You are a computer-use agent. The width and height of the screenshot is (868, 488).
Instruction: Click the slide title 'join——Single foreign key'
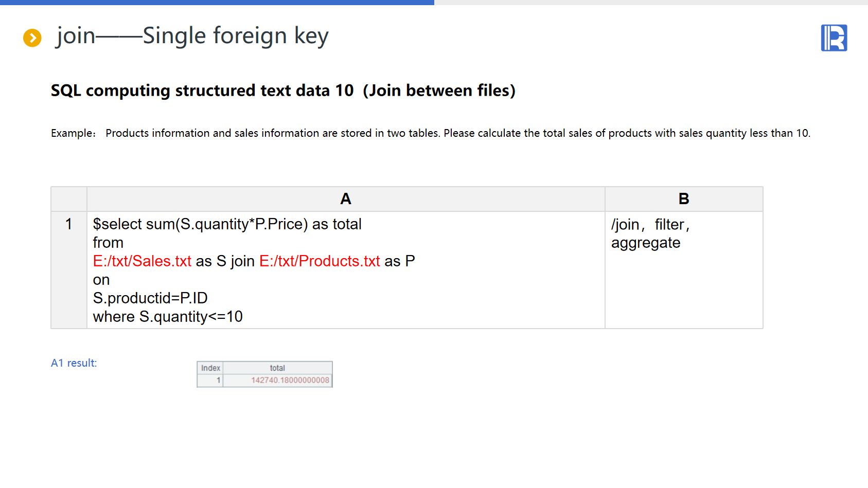[192, 36]
